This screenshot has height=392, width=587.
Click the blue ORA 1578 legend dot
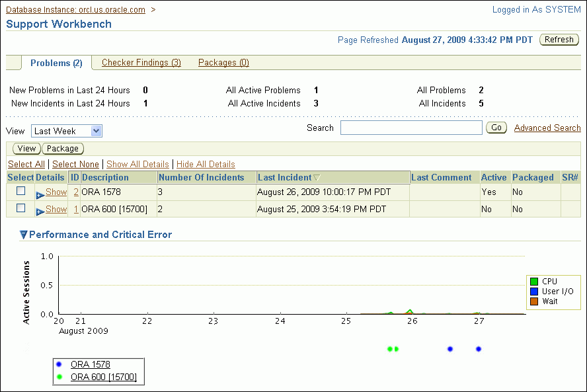[x=59, y=364]
